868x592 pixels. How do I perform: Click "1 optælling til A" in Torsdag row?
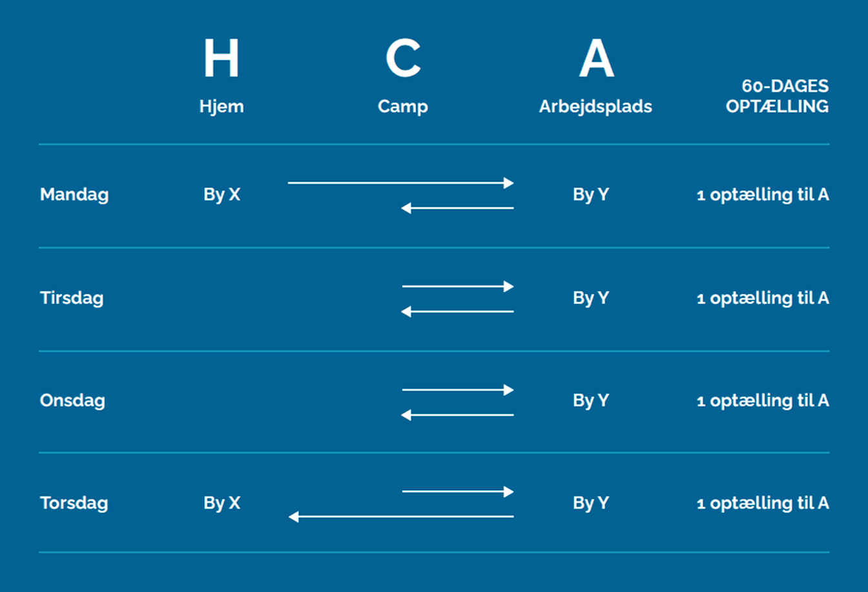[763, 503]
